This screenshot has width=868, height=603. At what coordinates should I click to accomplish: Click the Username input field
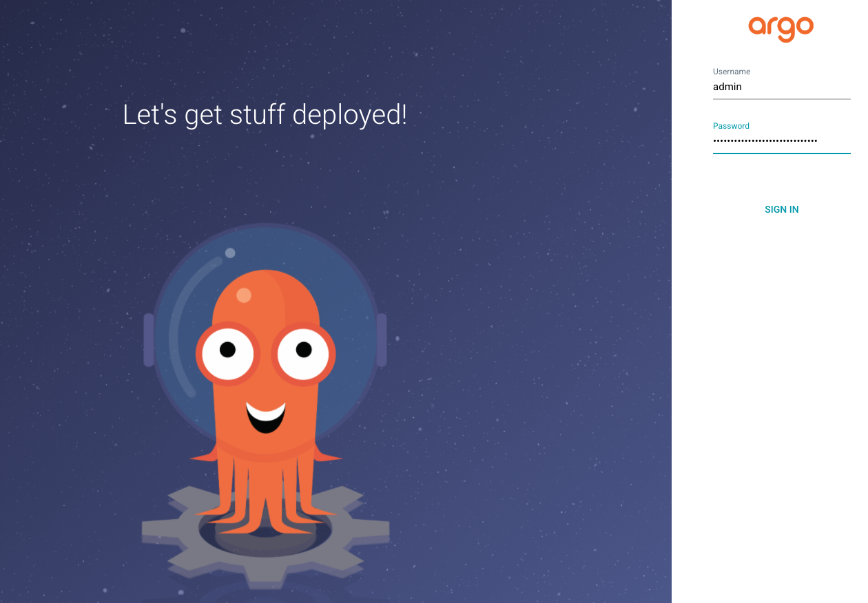pyautogui.click(x=781, y=87)
